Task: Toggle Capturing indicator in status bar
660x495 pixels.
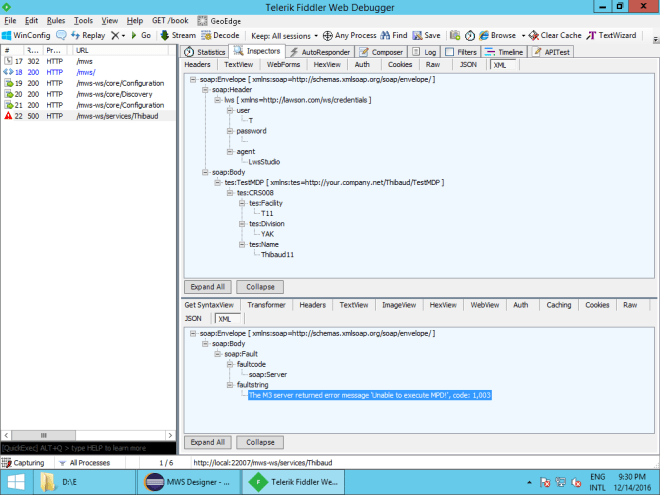Action: [x=30, y=463]
